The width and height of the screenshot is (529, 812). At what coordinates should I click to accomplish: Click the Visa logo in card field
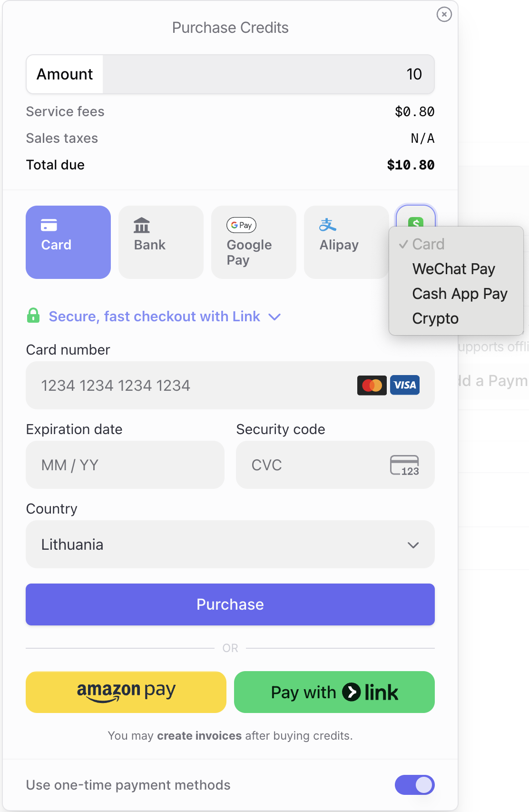coord(405,385)
